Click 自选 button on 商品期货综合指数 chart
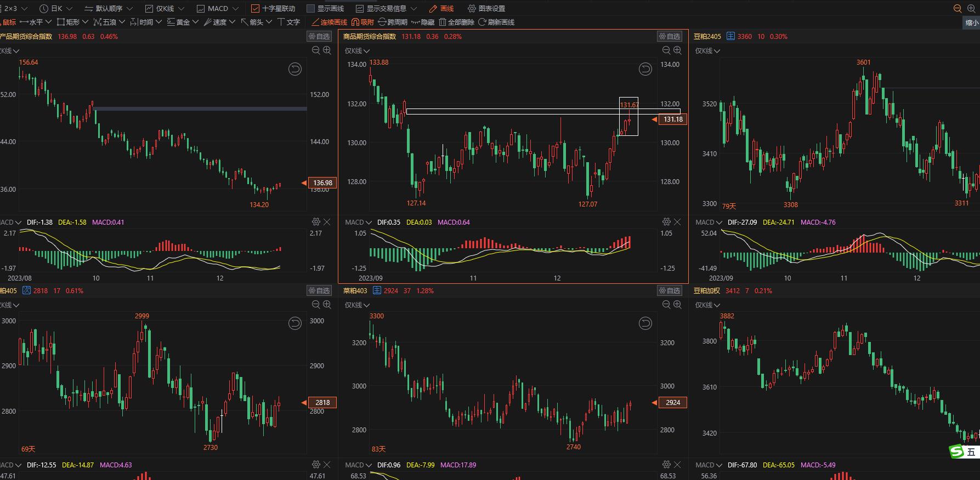This screenshot has width=980, height=480. tap(670, 37)
